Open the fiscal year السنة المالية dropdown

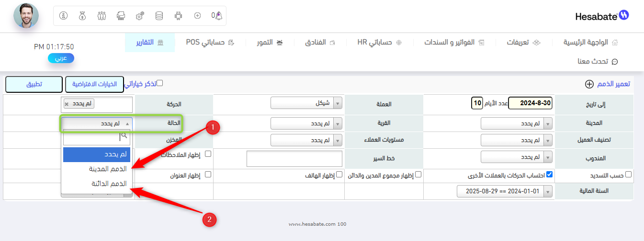coord(505,191)
